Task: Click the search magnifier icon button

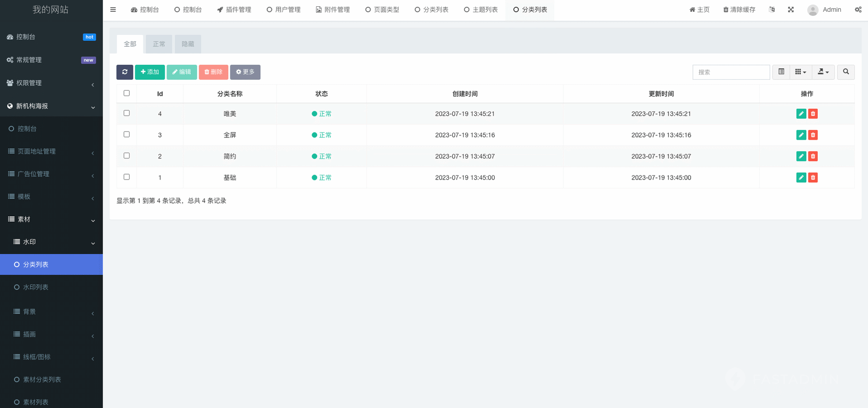Action: pos(845,72)
